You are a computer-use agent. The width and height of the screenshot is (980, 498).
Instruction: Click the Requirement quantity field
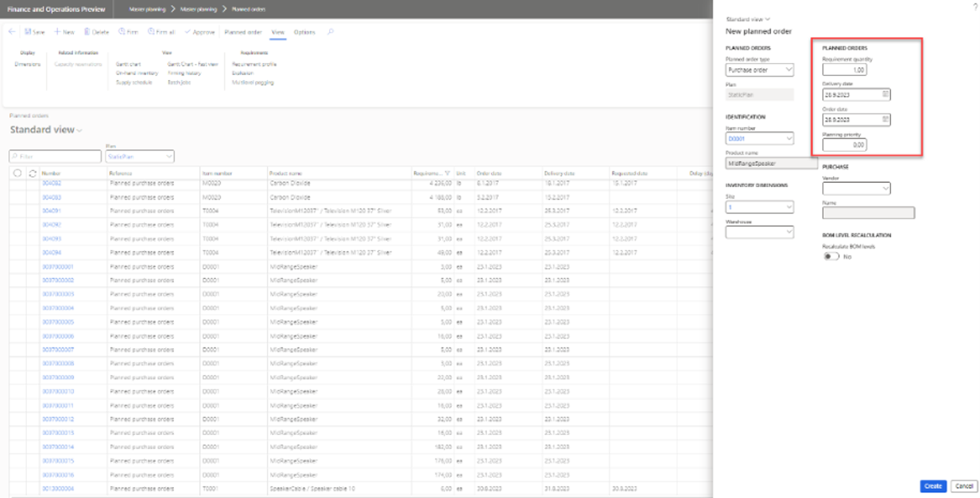[x=844, y=69]
